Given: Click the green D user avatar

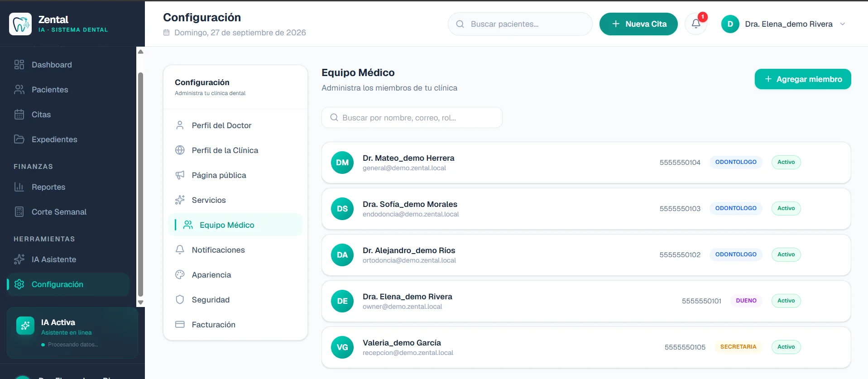Looking at the screenshot, I should [730, 24].
